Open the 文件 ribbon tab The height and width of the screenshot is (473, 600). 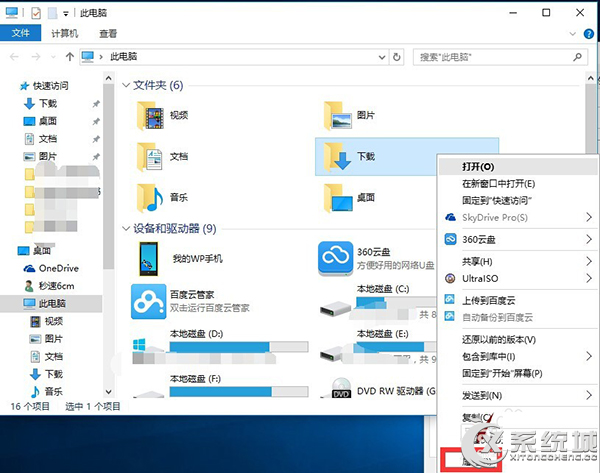click(x=21, y=33)
